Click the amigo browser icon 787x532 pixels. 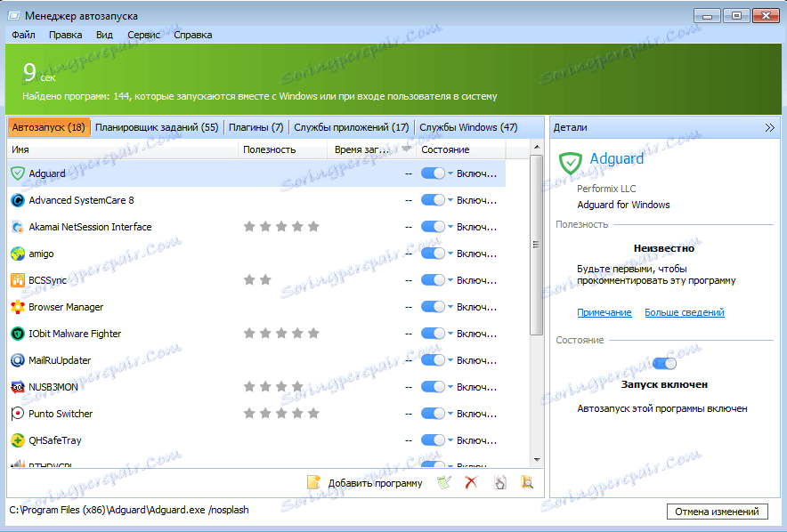pos(18,254)
